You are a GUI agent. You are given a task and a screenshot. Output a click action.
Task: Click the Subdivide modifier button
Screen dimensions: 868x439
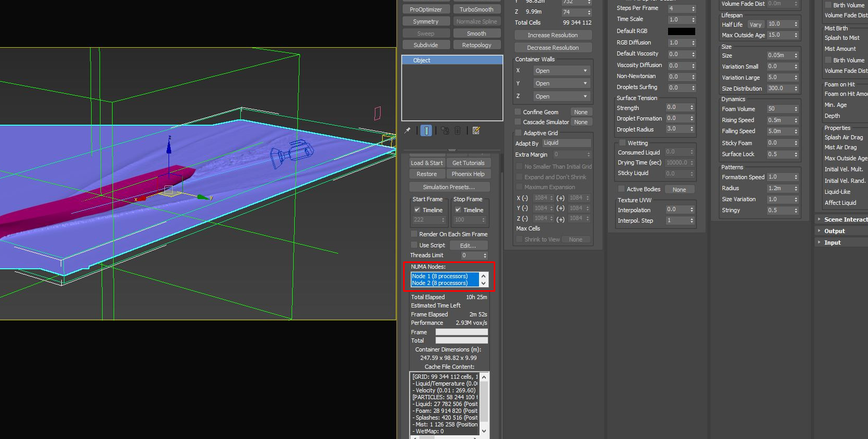pos(426,45)
